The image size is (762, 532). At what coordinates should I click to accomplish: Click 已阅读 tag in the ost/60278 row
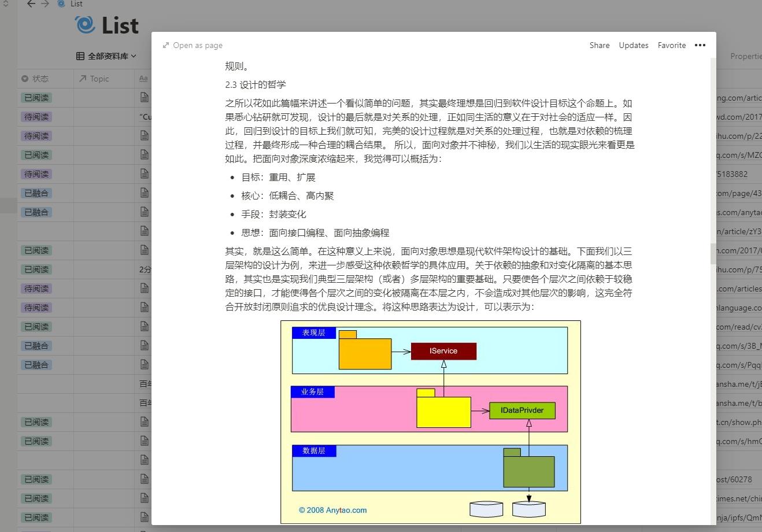click(x=36, y=479)
